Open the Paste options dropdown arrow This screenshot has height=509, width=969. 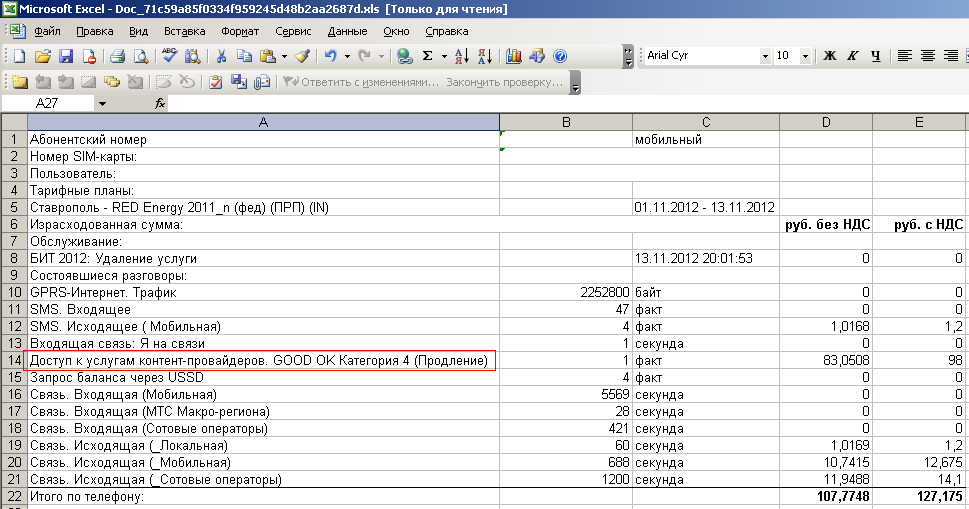pos(284,56)
